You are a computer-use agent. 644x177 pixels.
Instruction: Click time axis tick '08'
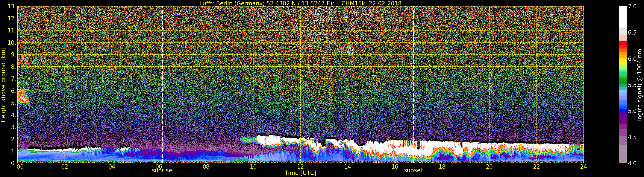point(206,166)
